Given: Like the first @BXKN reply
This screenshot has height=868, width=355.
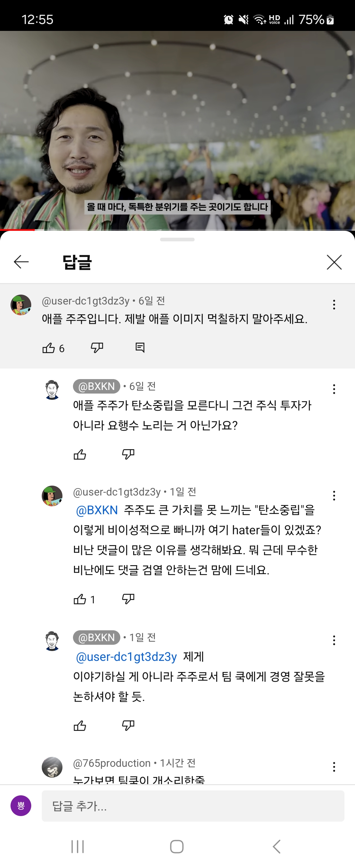Looking at the screenshot, I should coord(80,455).
